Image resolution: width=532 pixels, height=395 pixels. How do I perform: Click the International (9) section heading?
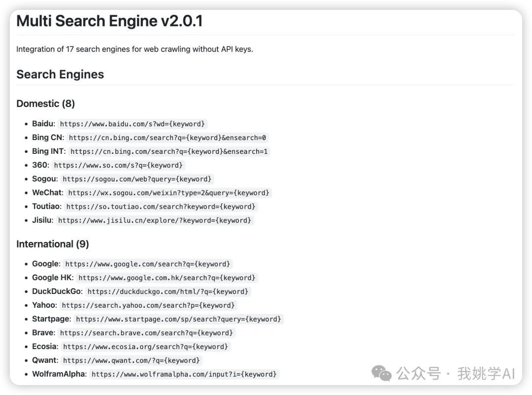53,244
